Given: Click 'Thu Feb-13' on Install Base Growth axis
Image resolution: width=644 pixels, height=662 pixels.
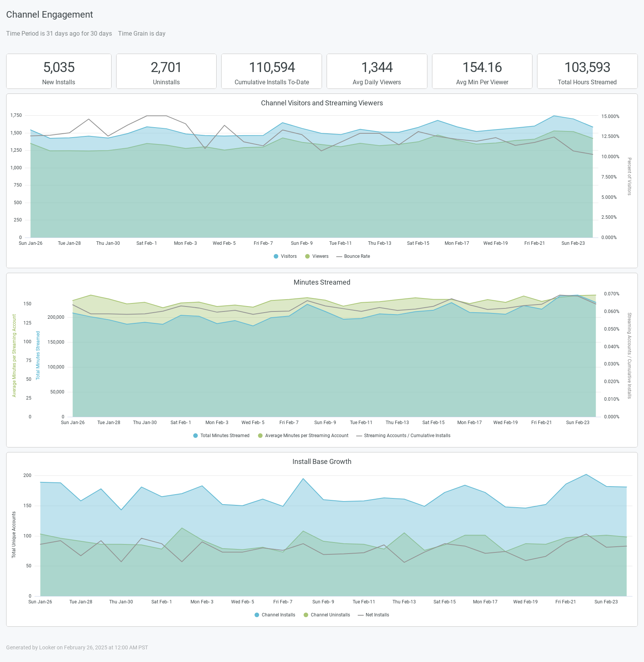Looking at the screenshot, I should 404,602.
